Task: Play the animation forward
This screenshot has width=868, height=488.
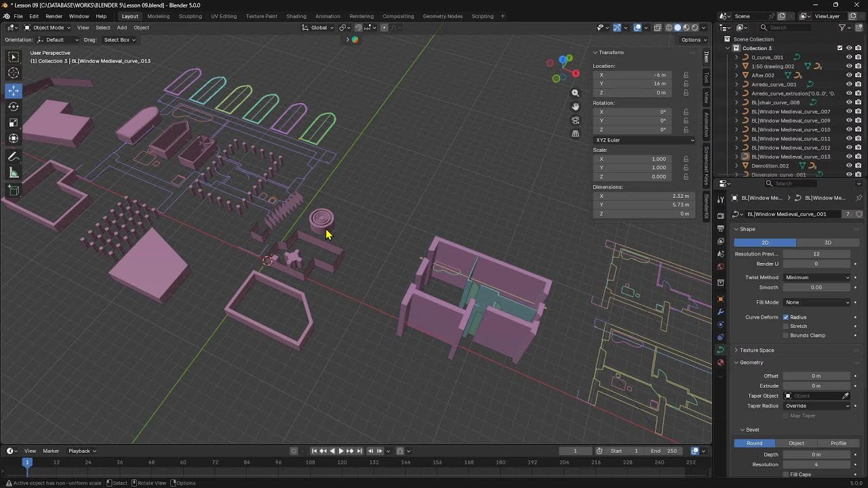Action: [x=341, y=451]
